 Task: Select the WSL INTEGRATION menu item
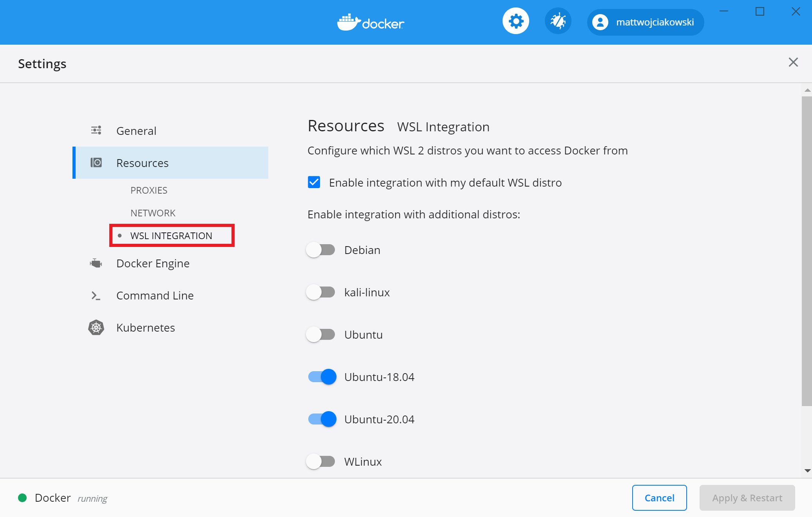coord(171,235)
